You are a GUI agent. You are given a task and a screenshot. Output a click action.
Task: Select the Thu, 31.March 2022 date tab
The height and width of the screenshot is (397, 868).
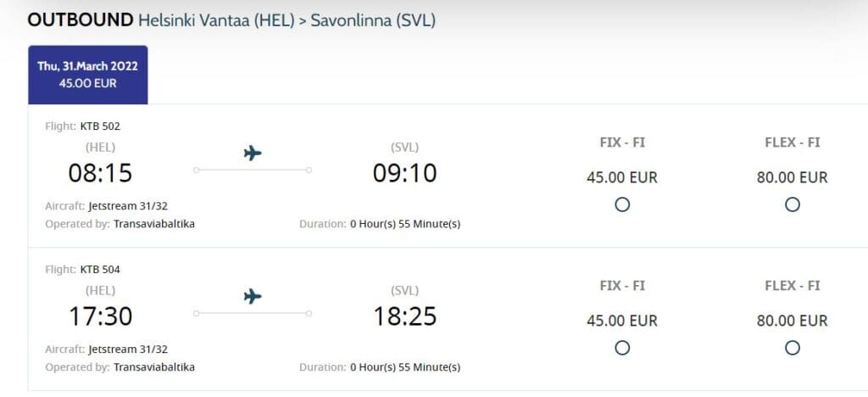coord(88,75)
